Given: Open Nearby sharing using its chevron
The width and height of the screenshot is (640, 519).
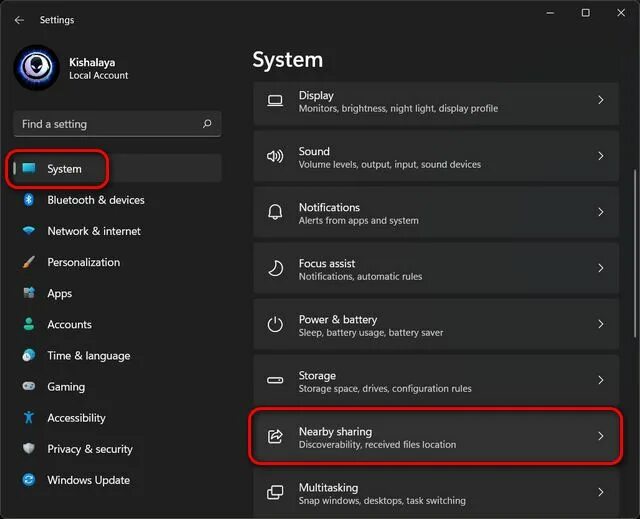Looking at the screenshot, I should (600, 436).
